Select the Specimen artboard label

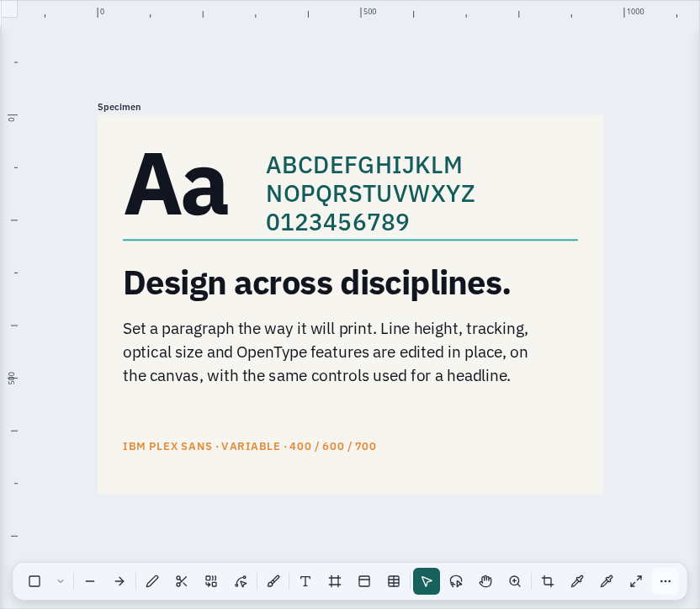(x=119, y=107)
